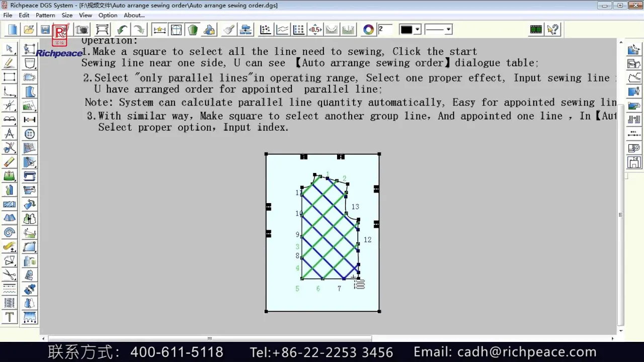Image resolution: width=644 pixels, height=362 pixels.
Task: Click the plotter output icon
Action: (102, 30)
